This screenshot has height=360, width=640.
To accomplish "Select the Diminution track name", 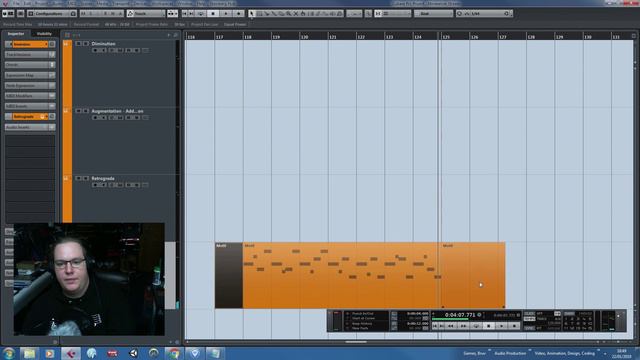I will (x=103, y=44).
